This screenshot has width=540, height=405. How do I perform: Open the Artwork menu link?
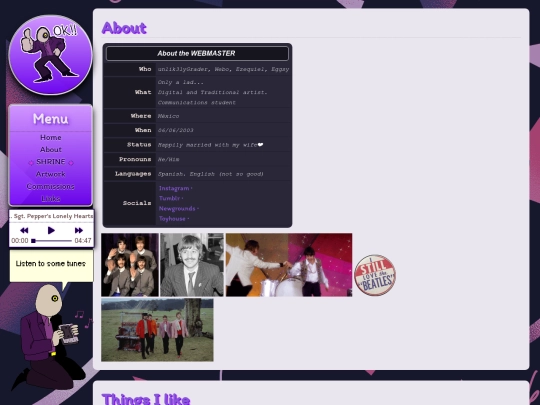tap(51, 174)
